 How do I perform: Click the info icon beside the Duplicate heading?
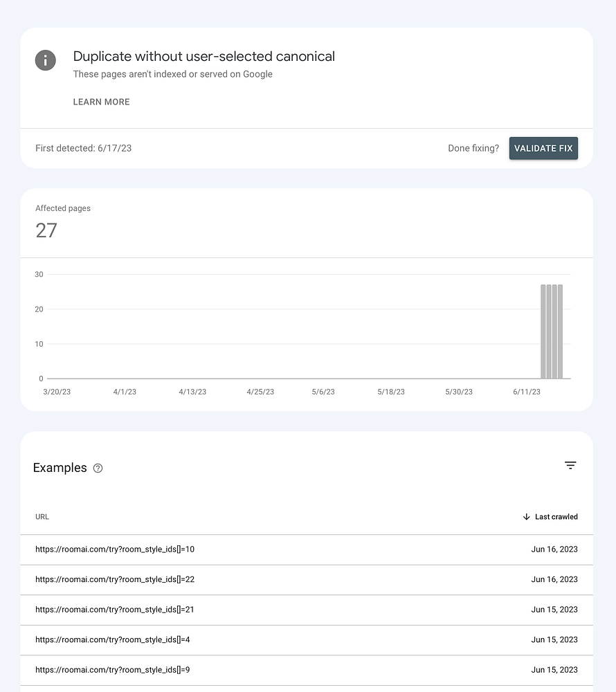point(46,60)
